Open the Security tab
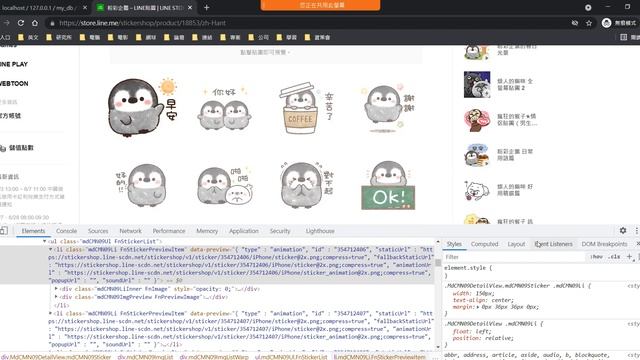Viewport: 640px width, 360px height. (280, 231)
